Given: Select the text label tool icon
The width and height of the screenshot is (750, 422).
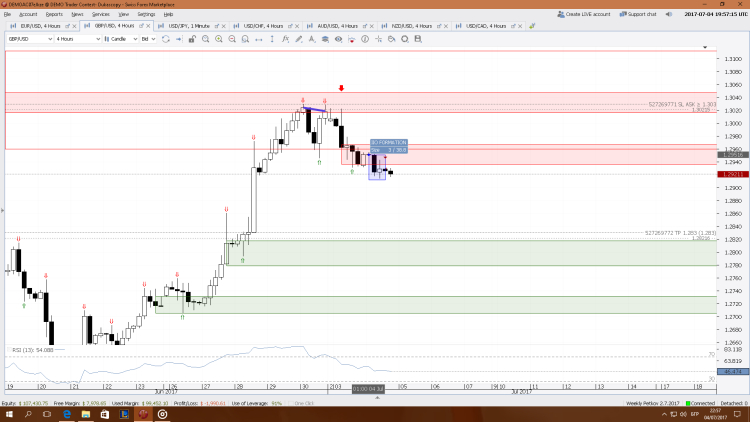Looking at the screenshot, I should click(x=312, y=39).
